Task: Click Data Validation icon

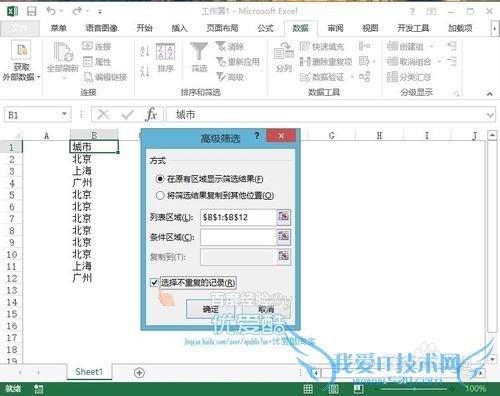Action: click(305, 77)
